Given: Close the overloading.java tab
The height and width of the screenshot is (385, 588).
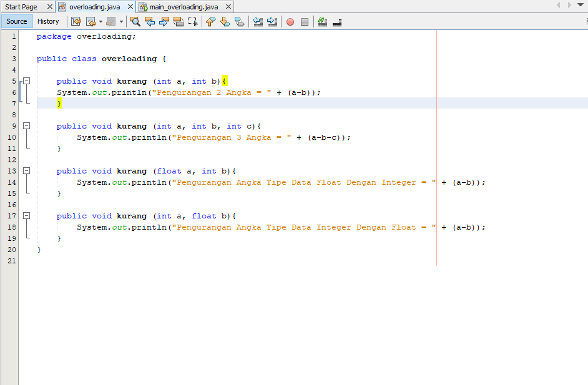Looking at the screenshot, I should tap(130, 6).
